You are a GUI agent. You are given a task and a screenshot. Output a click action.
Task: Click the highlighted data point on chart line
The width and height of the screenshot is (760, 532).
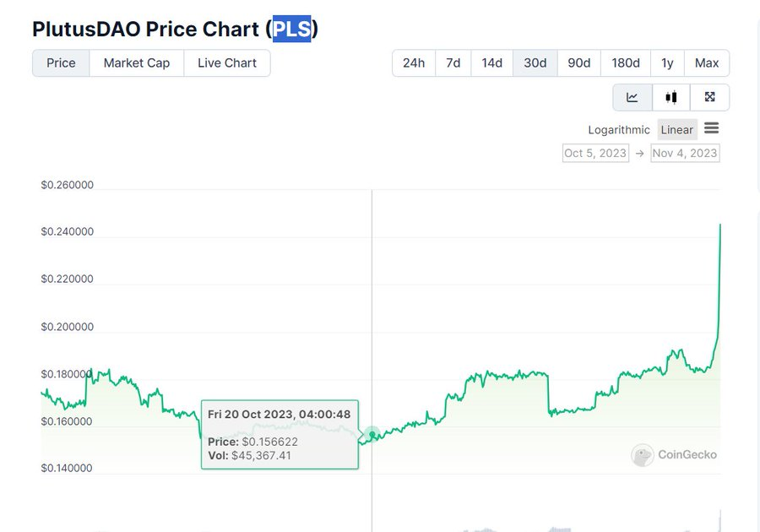click(x=372, y=435)
